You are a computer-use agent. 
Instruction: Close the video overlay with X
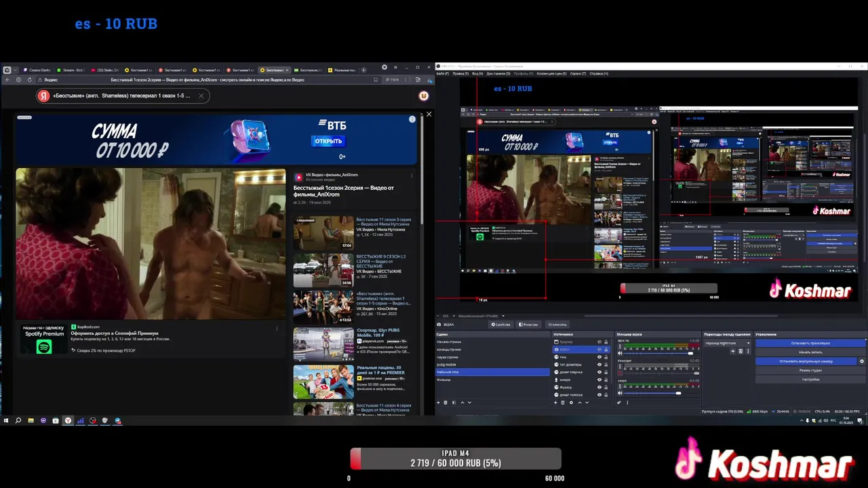click(429, 114)
